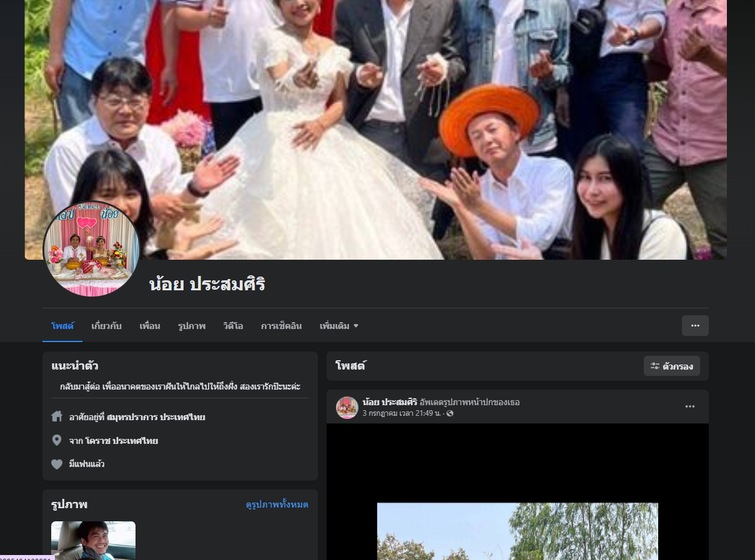Viewport: 755px width, 560px height.
Task: Click post author name น้อย ประสมศิริ
Action: click(390, 402)
